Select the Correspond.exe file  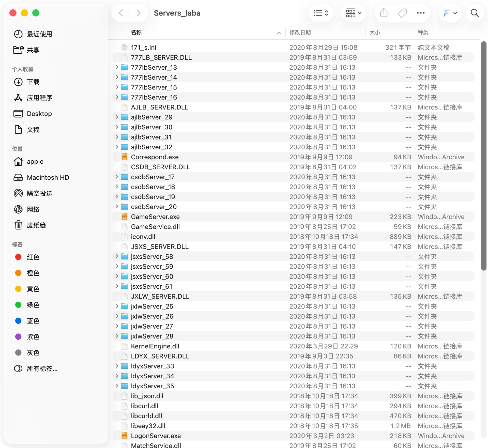[293, 157]
